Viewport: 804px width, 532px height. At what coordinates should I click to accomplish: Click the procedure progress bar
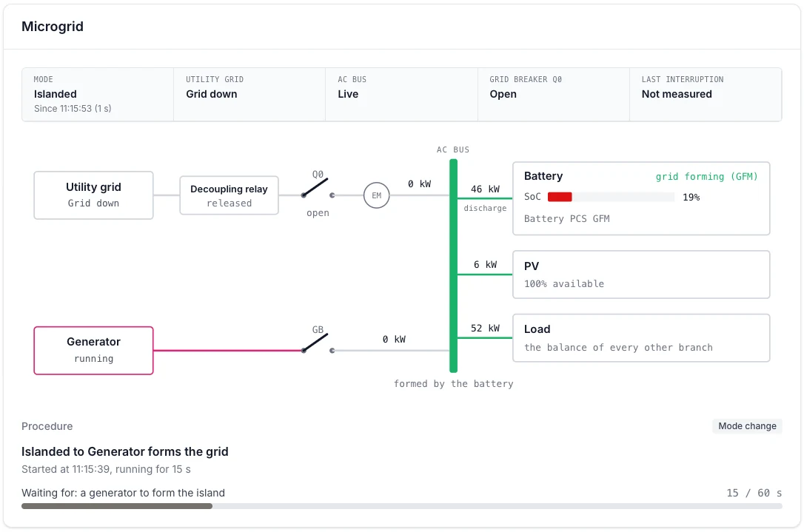[401, 506]
